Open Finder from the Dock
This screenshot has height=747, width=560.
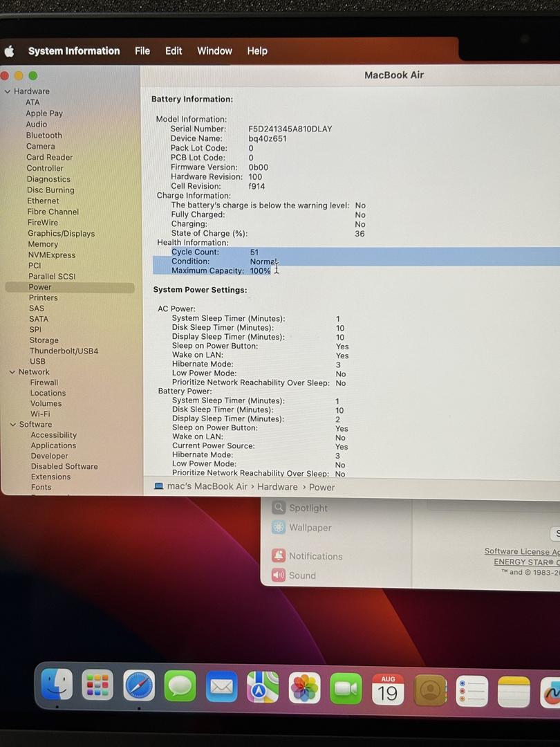(57, 684)
